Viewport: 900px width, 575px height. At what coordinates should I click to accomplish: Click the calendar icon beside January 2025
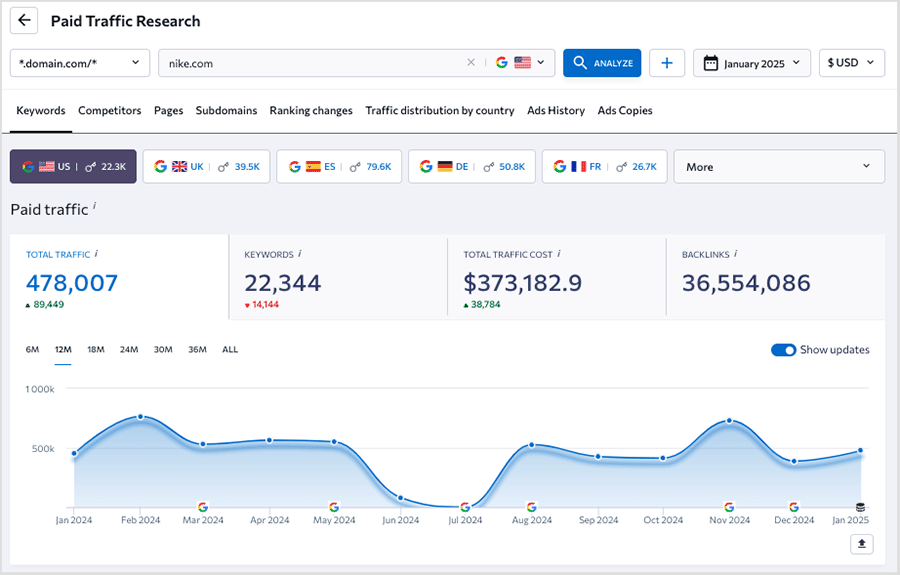[x=711, y=63]
